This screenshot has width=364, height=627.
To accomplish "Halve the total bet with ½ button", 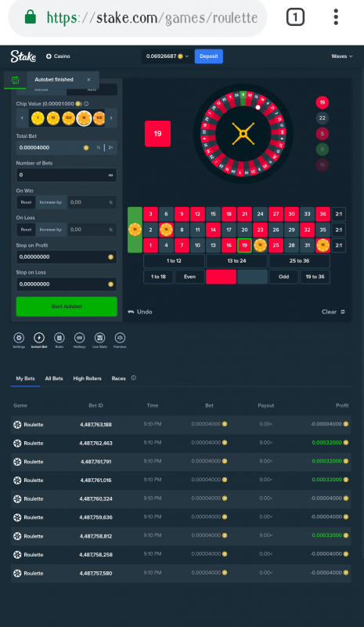I will point(99,147).
